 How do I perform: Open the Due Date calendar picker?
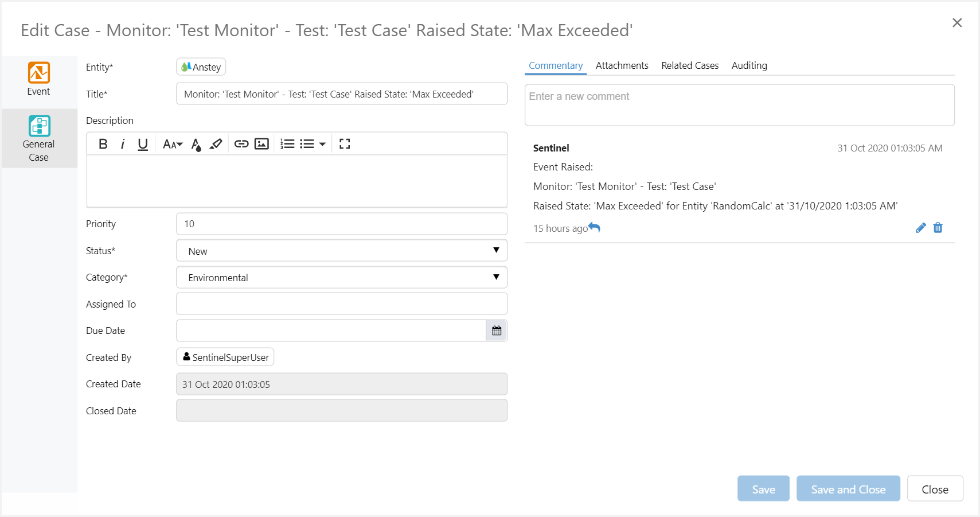tap(497, 331)
